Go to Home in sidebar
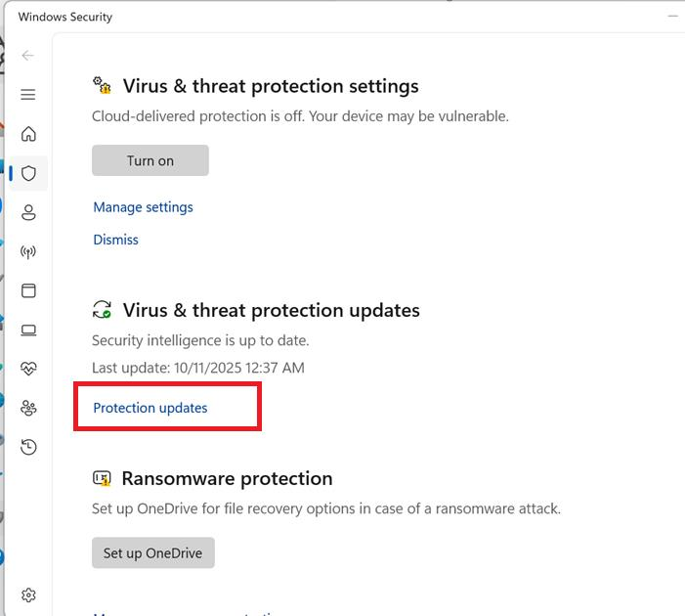The image size is (685, 616). click(x=28, y=134)
